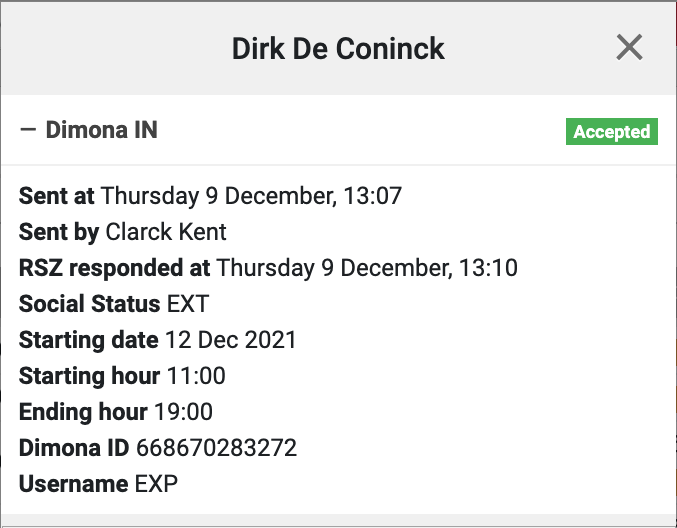677x528 pixels.
Task: Click the Starting date 12 Dec 2021
Action: click(x=230, y=340)
